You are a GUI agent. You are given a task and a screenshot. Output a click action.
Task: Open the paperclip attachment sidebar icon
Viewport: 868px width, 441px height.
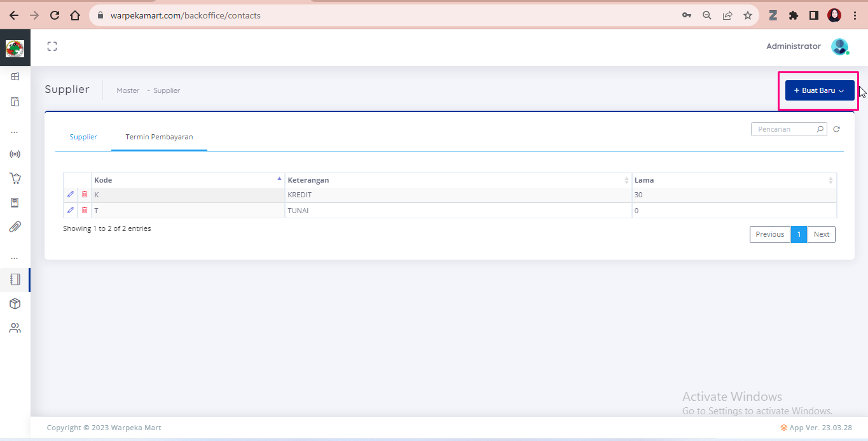(x=15, y=227)
